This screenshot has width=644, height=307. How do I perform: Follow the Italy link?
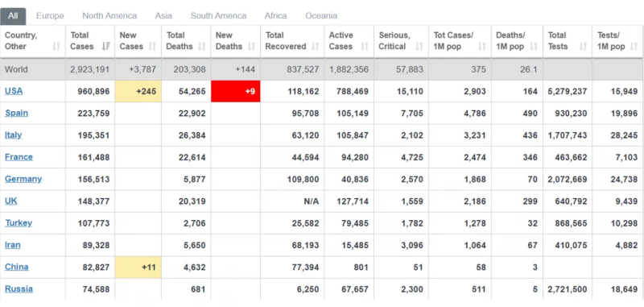click(13, 135)
